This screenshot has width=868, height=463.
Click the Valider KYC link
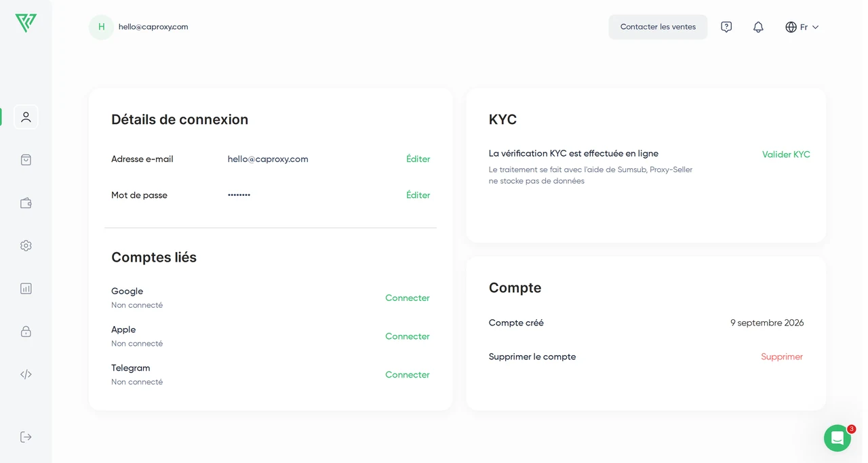point(786,155)
